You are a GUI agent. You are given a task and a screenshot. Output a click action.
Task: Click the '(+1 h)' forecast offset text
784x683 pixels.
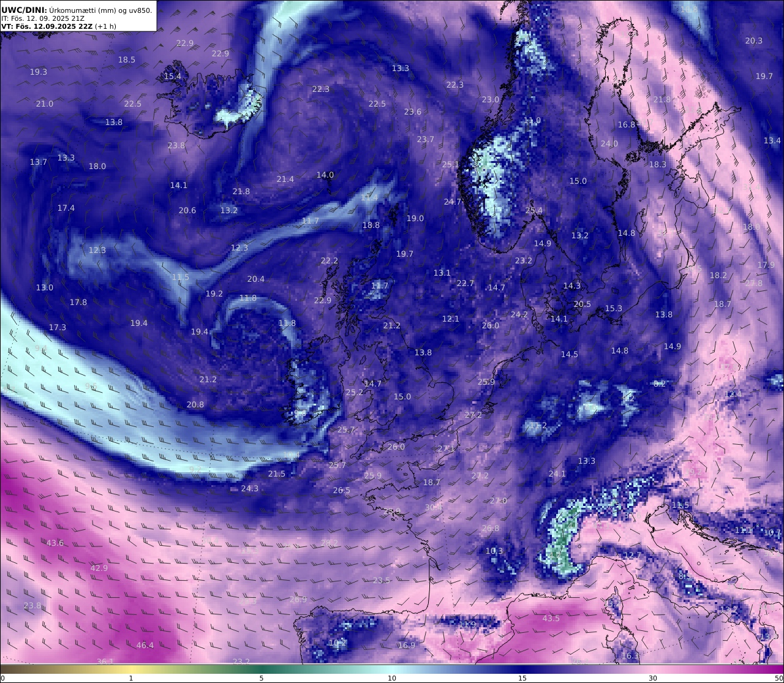pos(106,26)
